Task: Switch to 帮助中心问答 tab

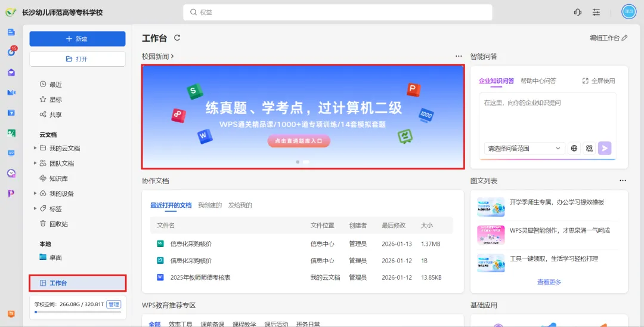Action: (x=538, y=81)
